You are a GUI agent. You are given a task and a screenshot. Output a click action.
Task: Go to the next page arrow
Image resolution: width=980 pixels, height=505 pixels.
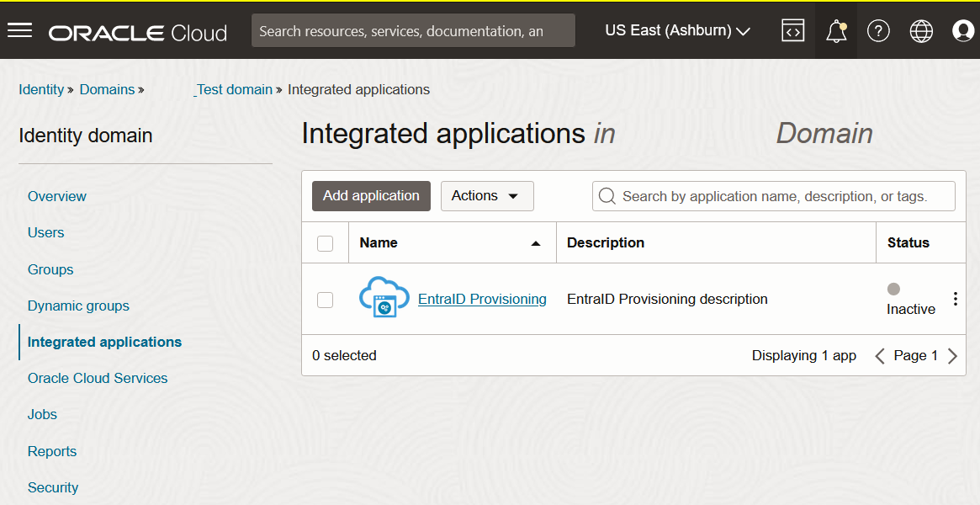[x=952, y=356]
